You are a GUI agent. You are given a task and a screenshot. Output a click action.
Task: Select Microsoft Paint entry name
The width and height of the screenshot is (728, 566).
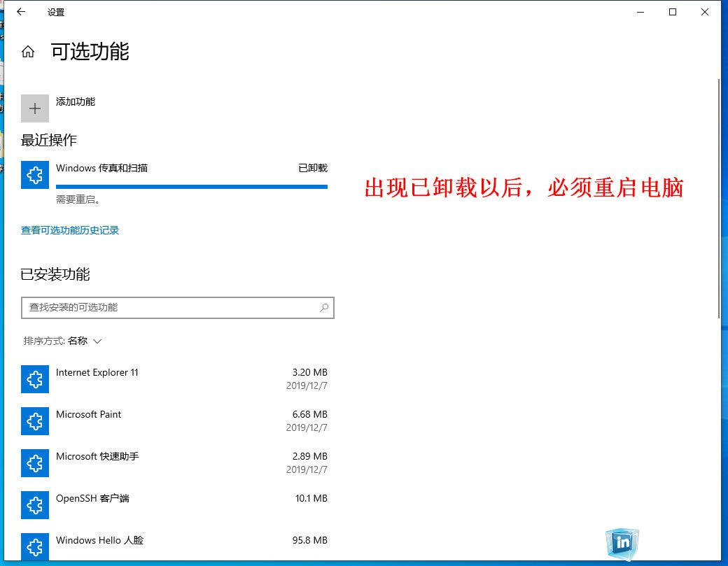[x=89, y=414]
